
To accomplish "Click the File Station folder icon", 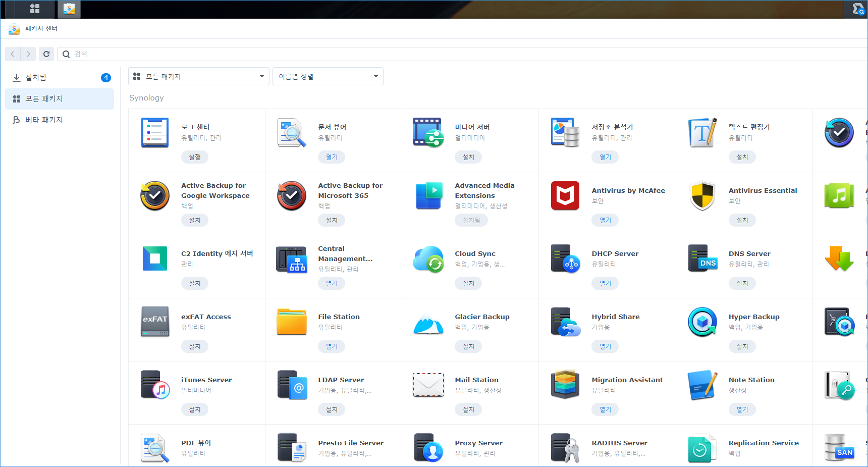I will tap(292, 322).
